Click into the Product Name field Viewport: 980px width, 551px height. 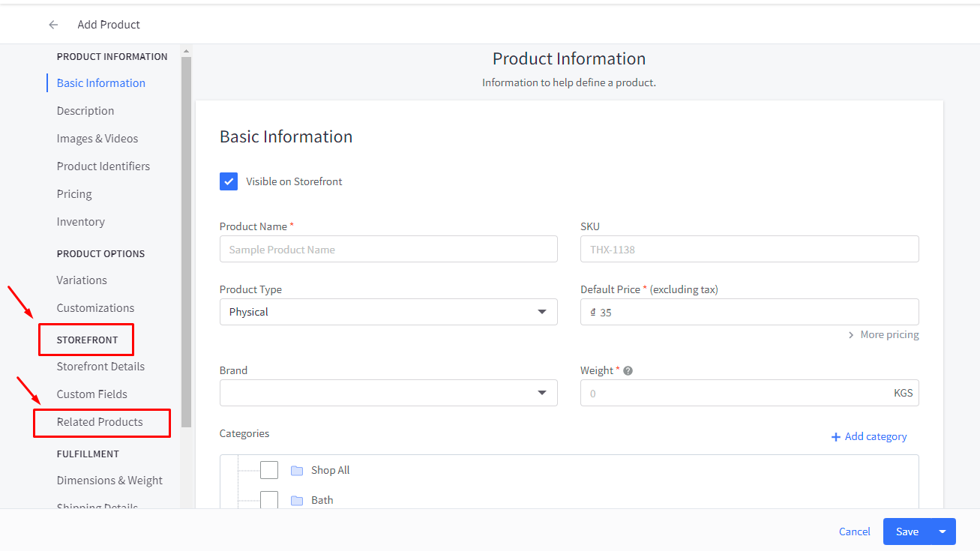pyautogui.click(x=388, y=250)
